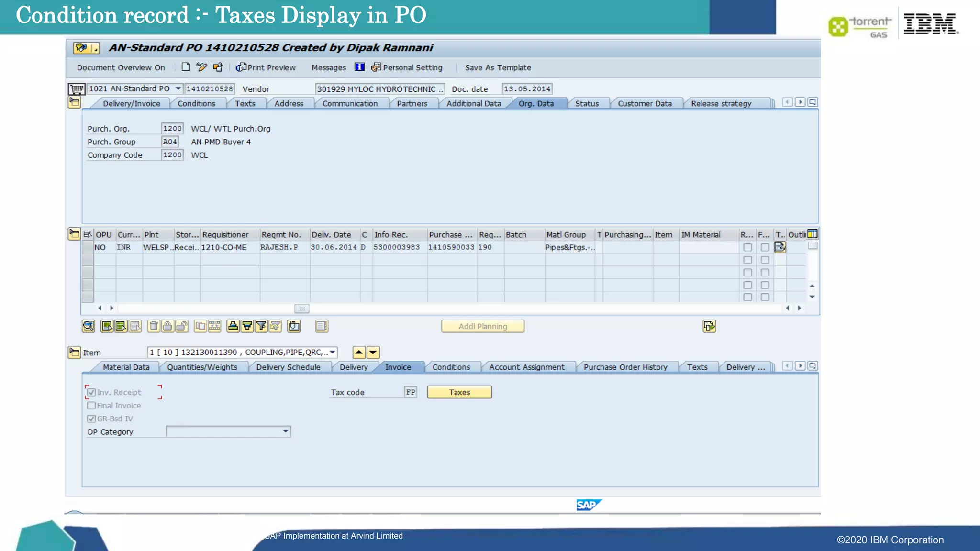Click the shopping bag icon after the filters

294,326
